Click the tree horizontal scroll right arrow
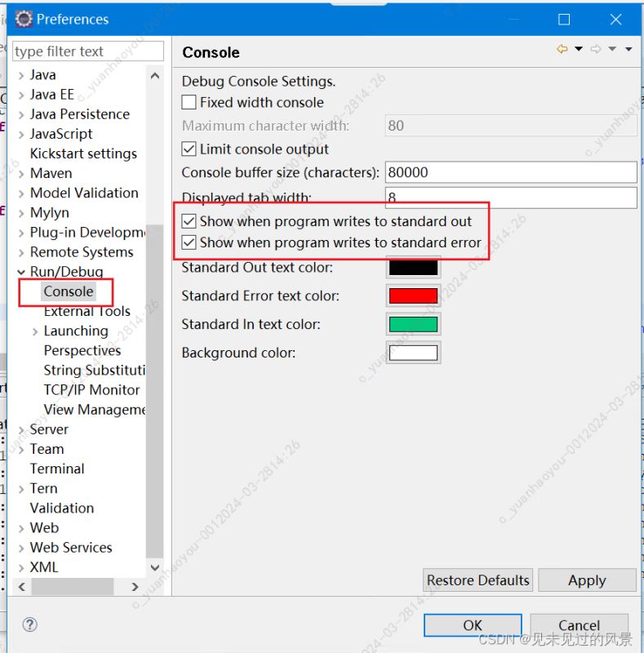This screenshot has width=644, height=653. [135, 587]
